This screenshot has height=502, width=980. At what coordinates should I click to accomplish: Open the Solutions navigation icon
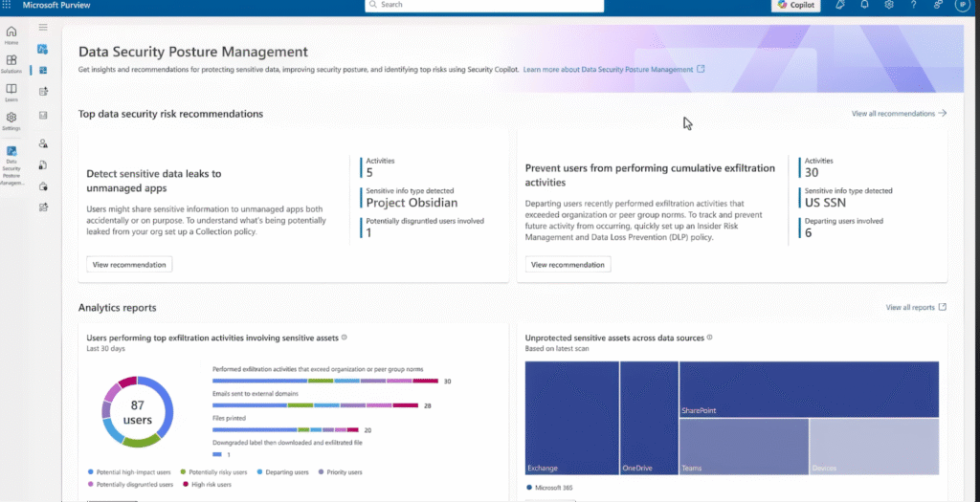point(11,64)
